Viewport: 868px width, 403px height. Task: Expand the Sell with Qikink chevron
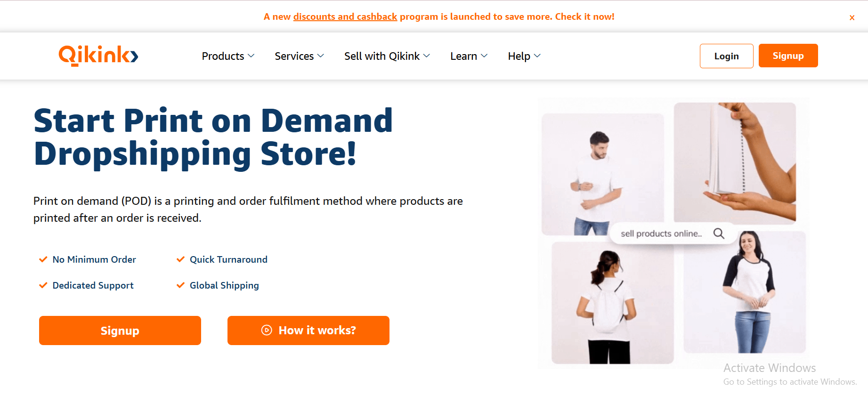click(427, 56)
